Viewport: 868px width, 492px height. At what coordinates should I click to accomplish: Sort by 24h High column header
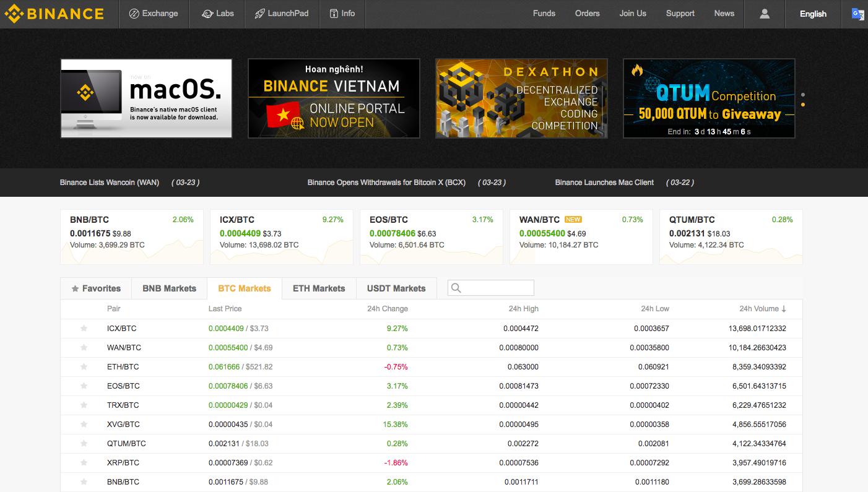point(524,309)
